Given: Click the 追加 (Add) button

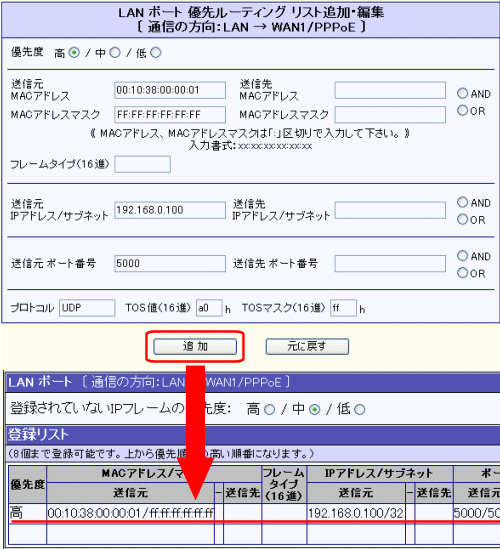Looking at the screenshot, I should coord(195,347).
